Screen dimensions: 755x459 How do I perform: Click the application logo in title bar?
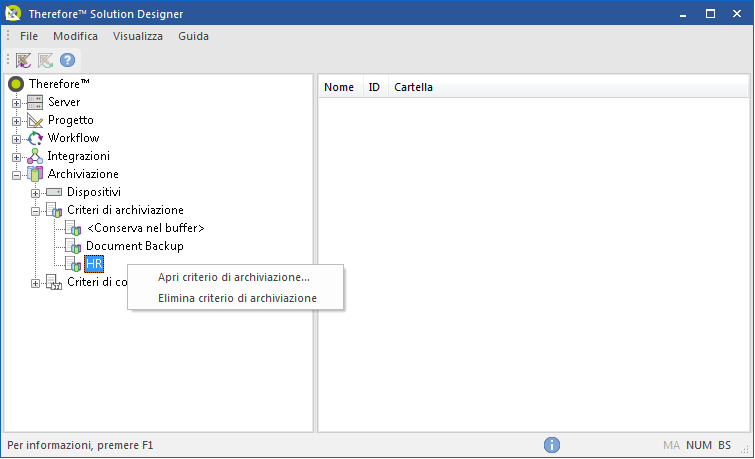[13, 13]
